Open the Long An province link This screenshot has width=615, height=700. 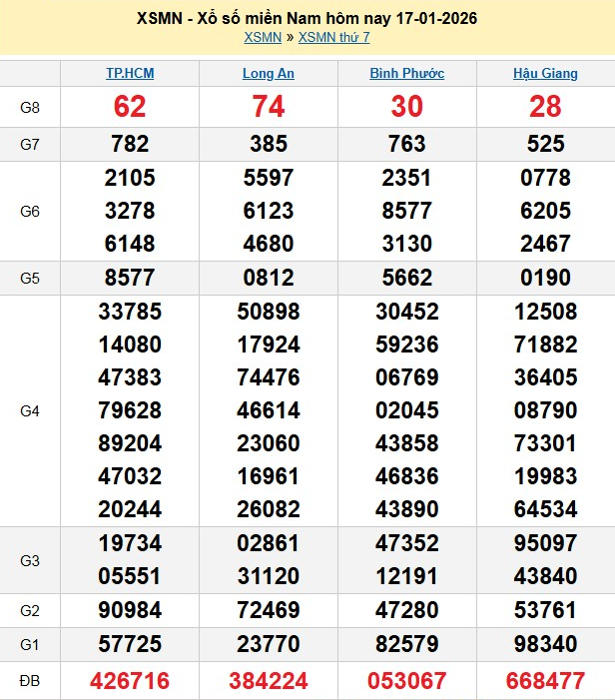pyautogui.click(x=269, y=74)
